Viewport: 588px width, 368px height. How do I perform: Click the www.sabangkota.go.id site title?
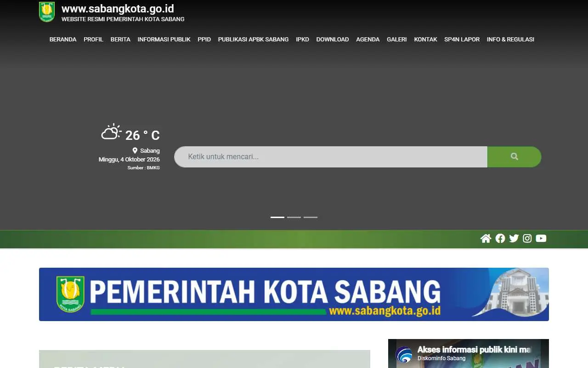pyautogui.click(x=118, y=9)
